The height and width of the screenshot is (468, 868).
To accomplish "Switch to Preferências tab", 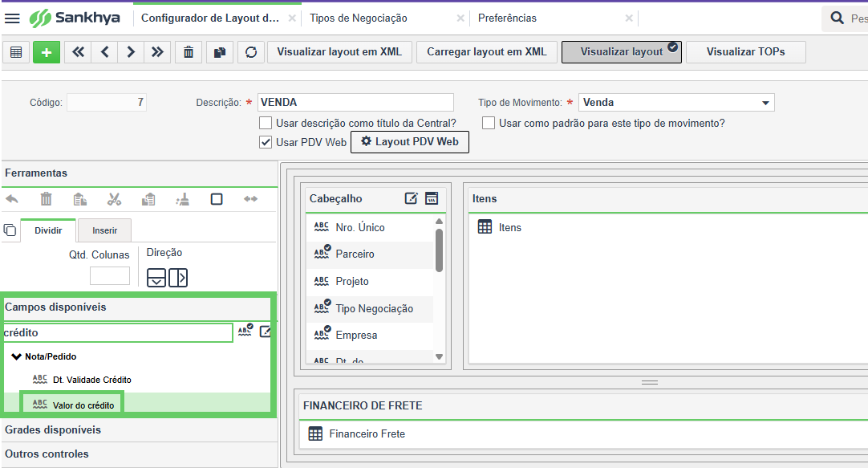I will (507, 18).
